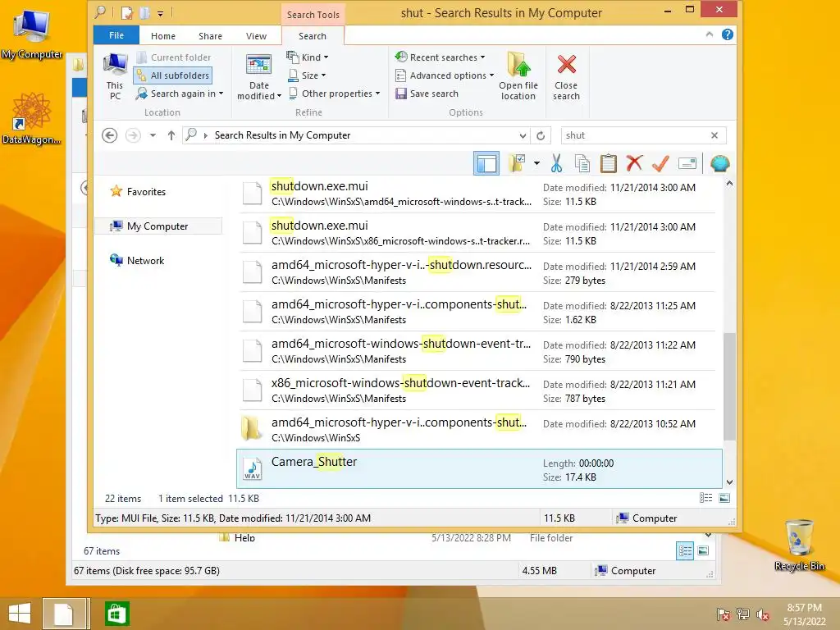Click the blue globe shell icon
The image size is (840, 630).
(719, 164)
